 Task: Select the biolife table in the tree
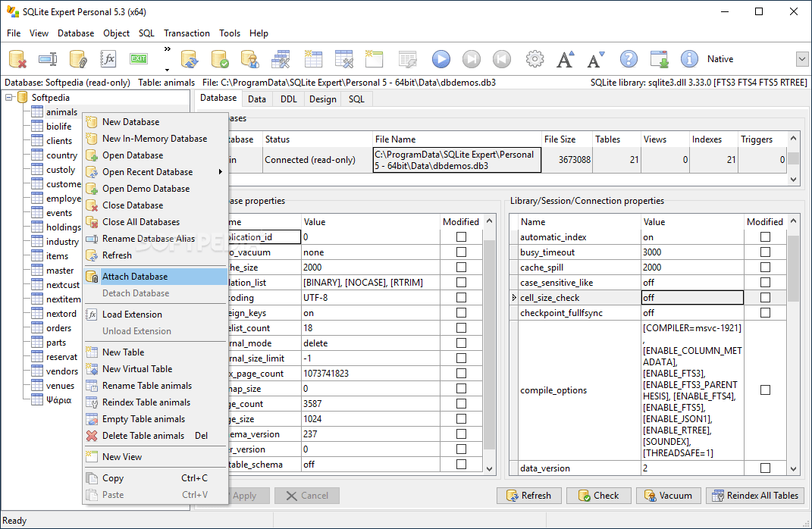click(x=58, y=127)
